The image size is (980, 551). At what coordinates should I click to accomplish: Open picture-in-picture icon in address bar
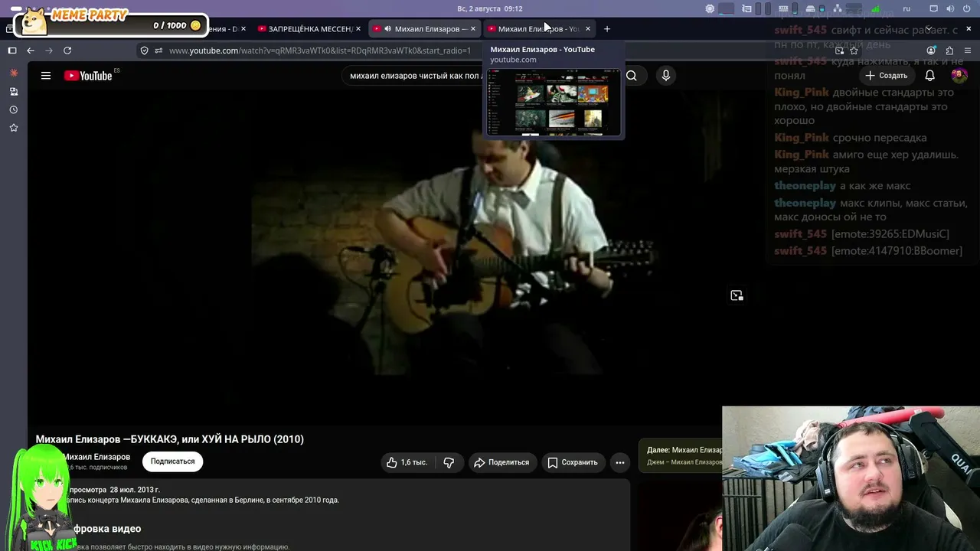point(840,51)
